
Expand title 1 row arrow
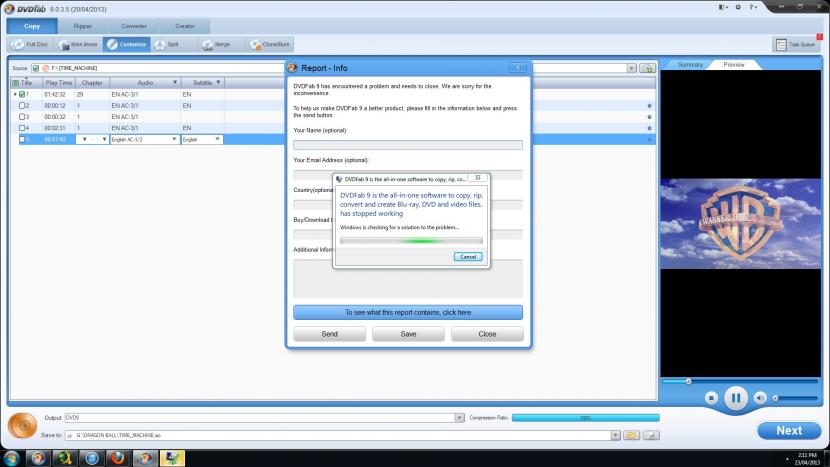pyautogui.click(x=15, y=94)
